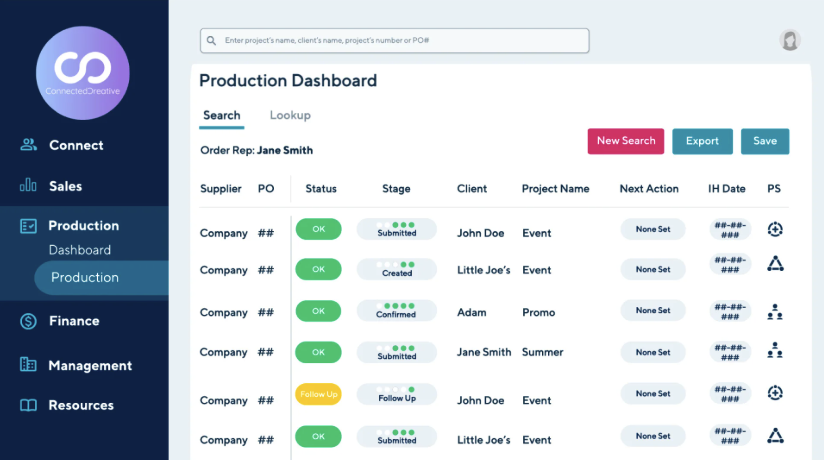Click the Export button
This screenshot has height=460, width=824.
tap(702, 141)
